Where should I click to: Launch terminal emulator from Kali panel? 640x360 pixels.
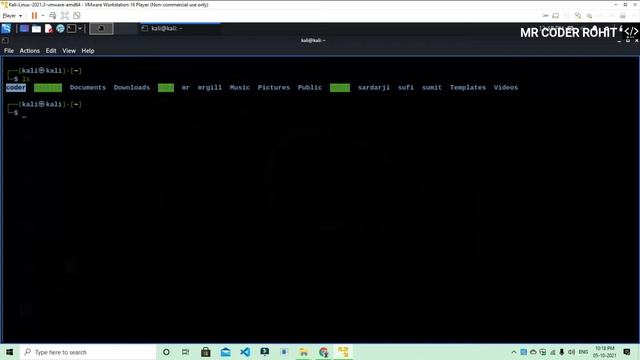tap(71, 29)
